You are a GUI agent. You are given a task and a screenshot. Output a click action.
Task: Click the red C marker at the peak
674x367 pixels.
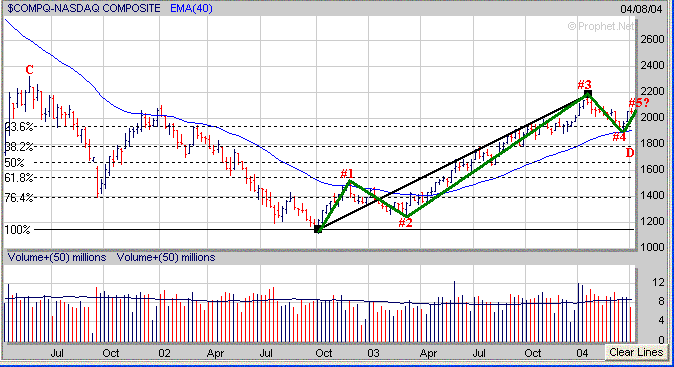(29, 70)
